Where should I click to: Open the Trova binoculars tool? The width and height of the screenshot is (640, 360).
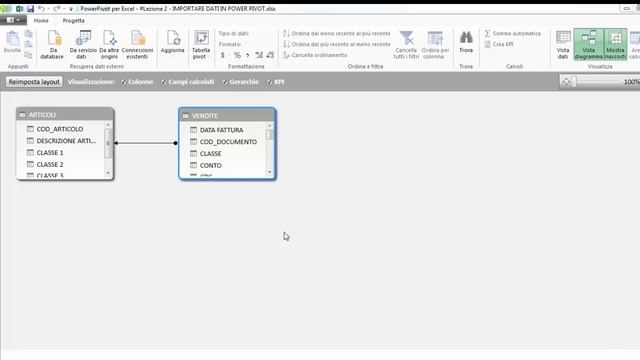(x=466, y=42)
